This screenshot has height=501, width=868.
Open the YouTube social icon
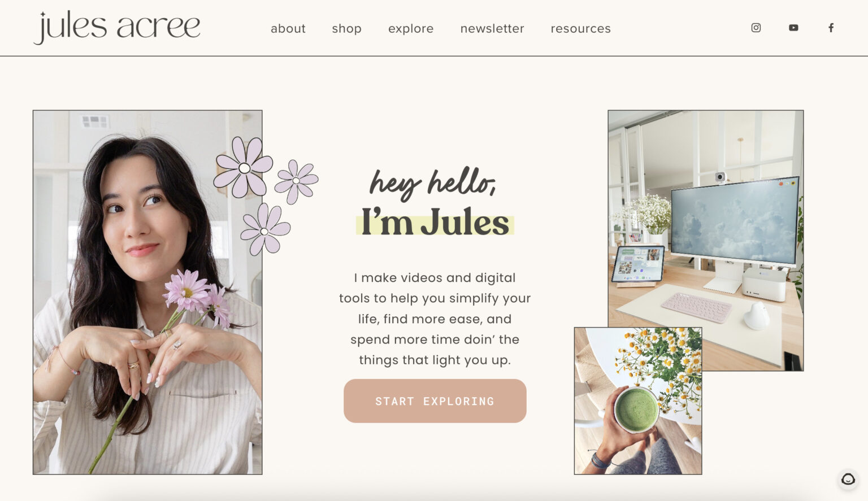pos(793,27)
